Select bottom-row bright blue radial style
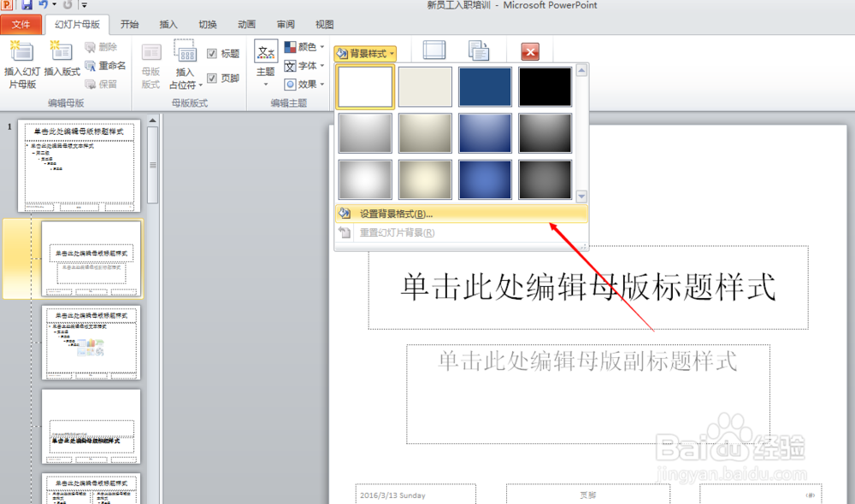This screenshot has height=504, width=855. (x=485, y=179)
